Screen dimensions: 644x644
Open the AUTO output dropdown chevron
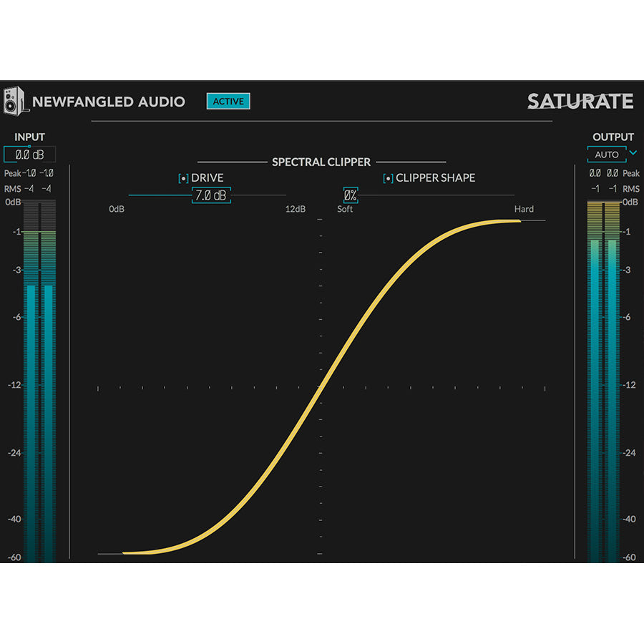[633, 155]
